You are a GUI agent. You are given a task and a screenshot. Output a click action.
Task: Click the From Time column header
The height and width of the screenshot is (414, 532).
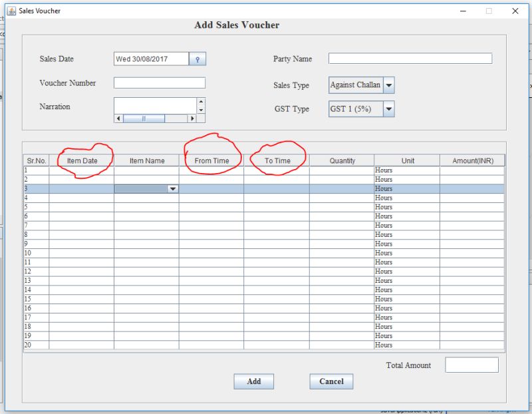click(211, 160)
